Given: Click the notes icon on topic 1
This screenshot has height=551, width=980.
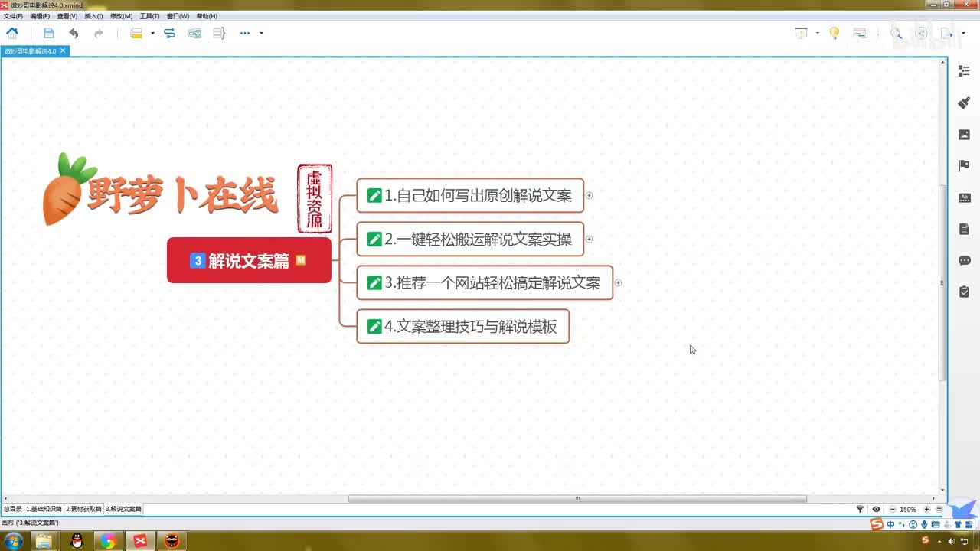Looking at the screenshot, I should click(374, 195).
